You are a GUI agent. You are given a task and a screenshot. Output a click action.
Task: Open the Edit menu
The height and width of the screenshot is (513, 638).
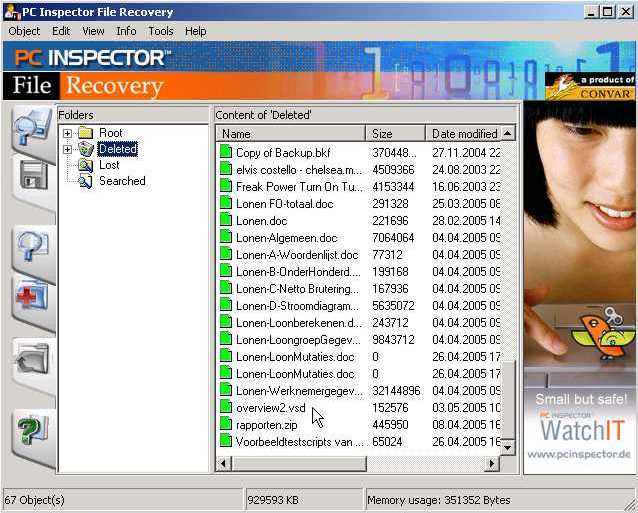pos(61,31)
